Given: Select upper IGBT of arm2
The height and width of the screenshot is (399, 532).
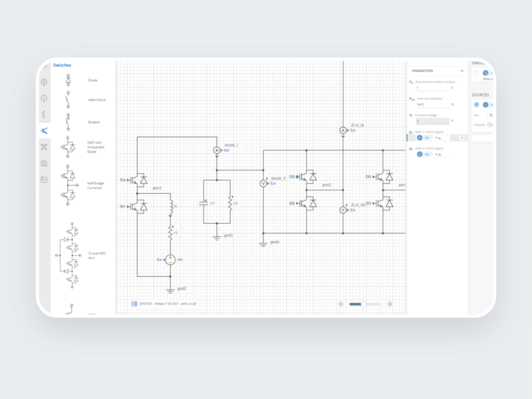Looking at the screenshot, I should (x=308, y=177).
